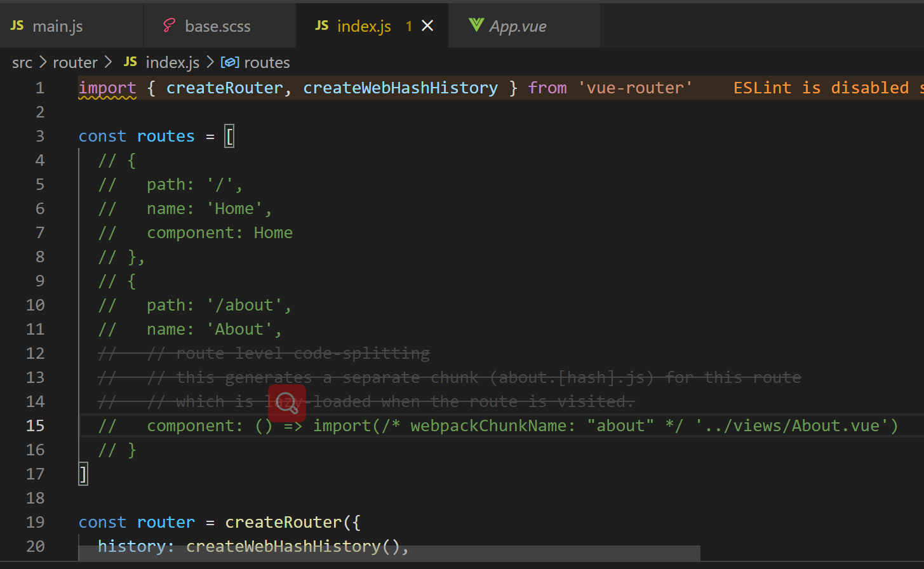Click the underlined 'import' keyword on line 1

click(107, 88)
